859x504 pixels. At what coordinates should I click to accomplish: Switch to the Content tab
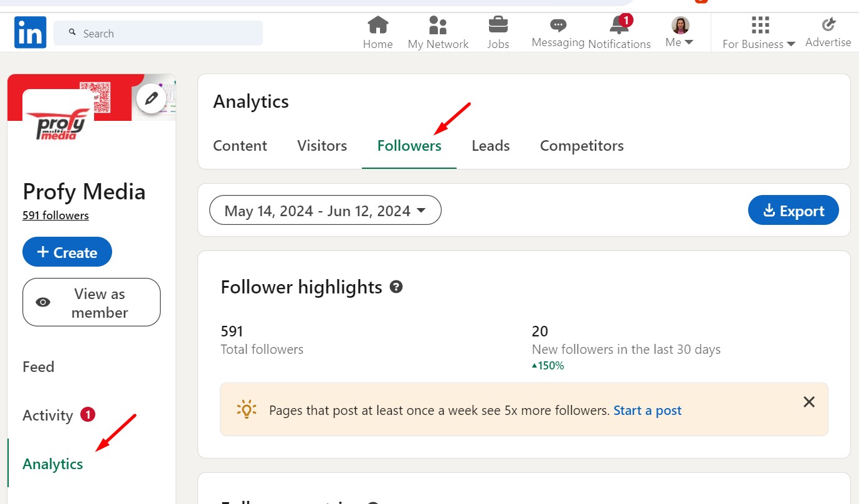[240, 146]
